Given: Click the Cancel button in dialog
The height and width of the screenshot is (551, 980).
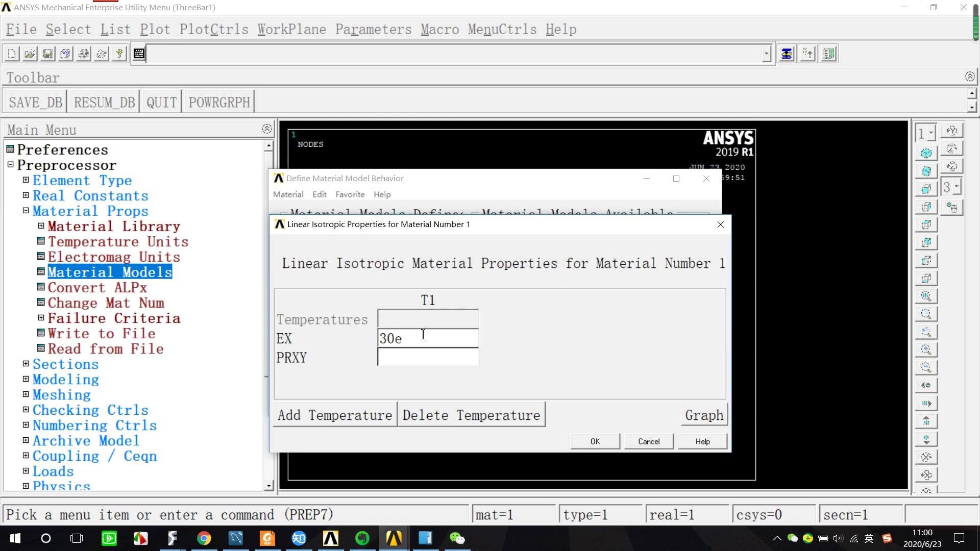Looking at the screenshot, I should click(649, 441).
